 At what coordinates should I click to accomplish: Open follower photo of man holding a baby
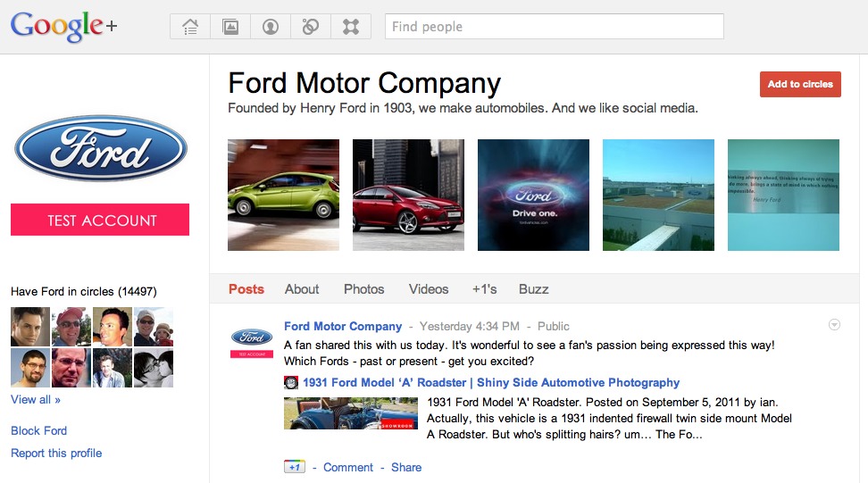[154, 327]
